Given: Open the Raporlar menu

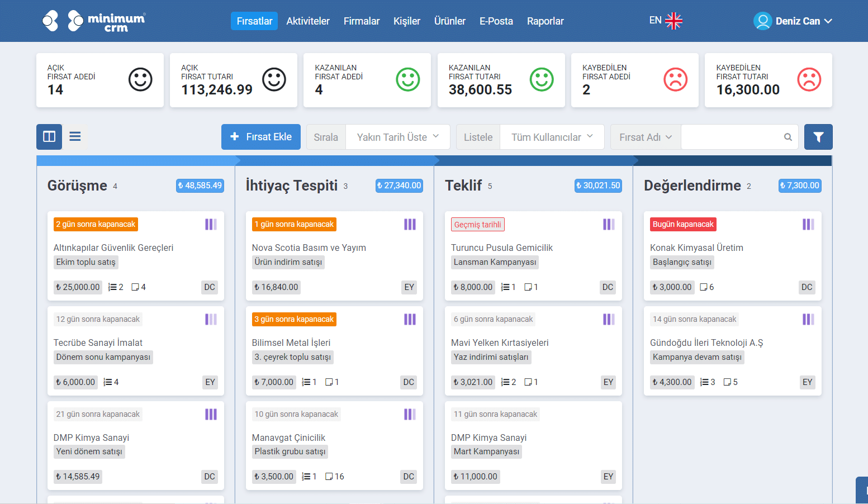Looking at the screenshot, I should point(546,21).
